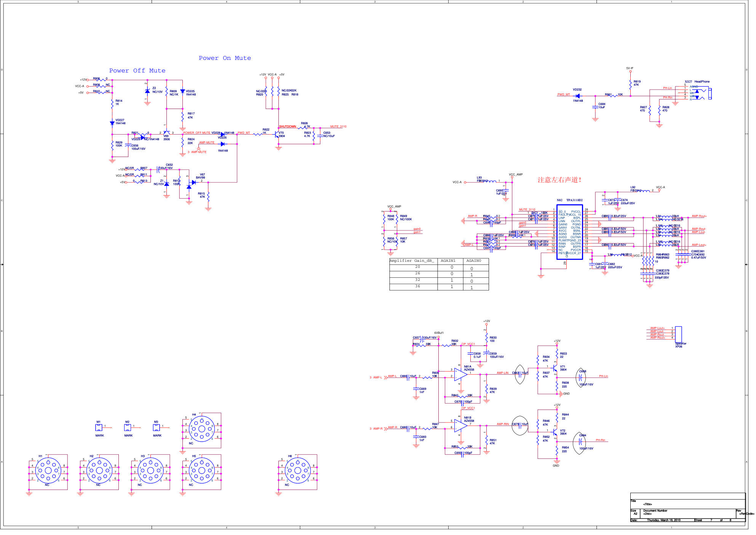756x535 pixels.
Task: Select mounting hole H5
Action: (202, 471)
